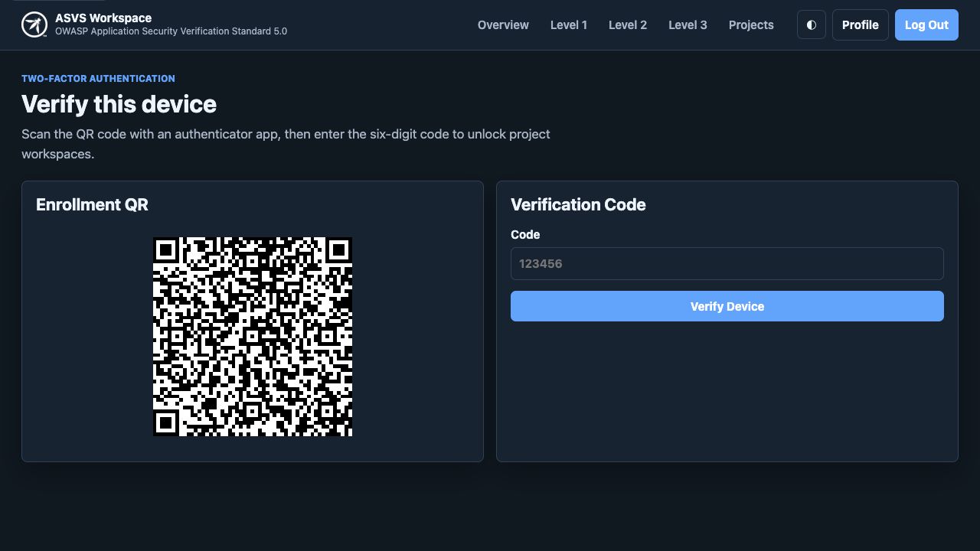Click the Log Out button
The image size is (980, 551).
(926, 24)
